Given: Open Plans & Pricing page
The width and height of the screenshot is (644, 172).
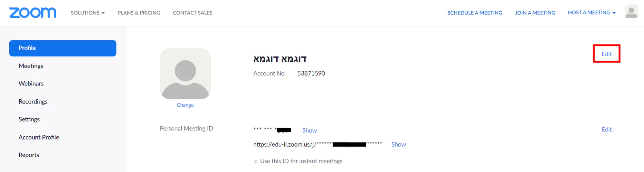Looking at the screenshot, I should tap(139, 13).
